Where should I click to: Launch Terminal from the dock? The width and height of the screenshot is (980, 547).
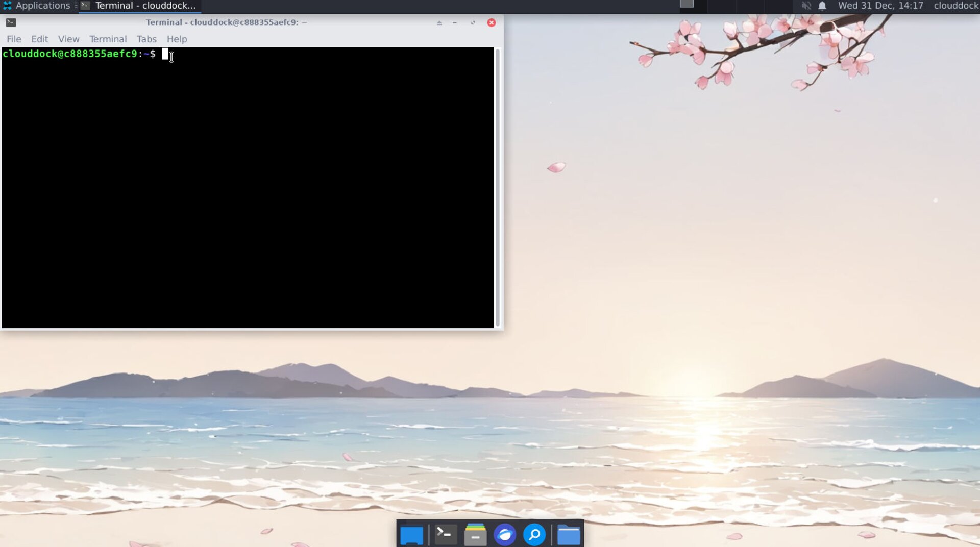click(x=445, y=535)
